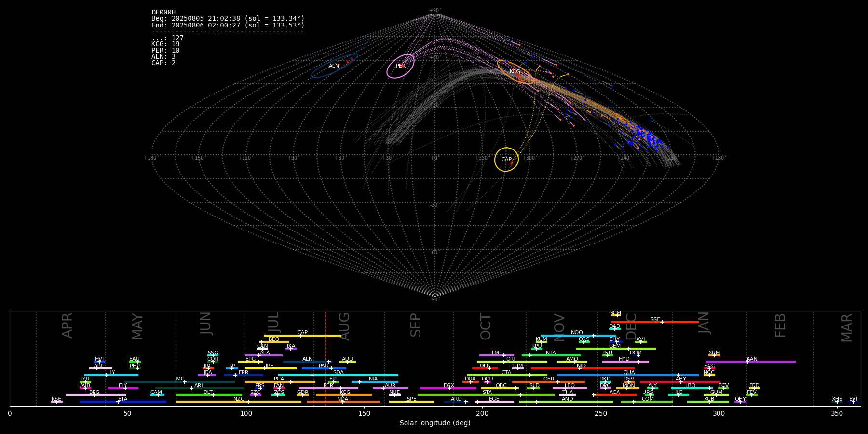Image resolution: width=868 pixels, height=434 pixels.
Task: Click the blue QUA shower bar
Action: tap(628, 375)
